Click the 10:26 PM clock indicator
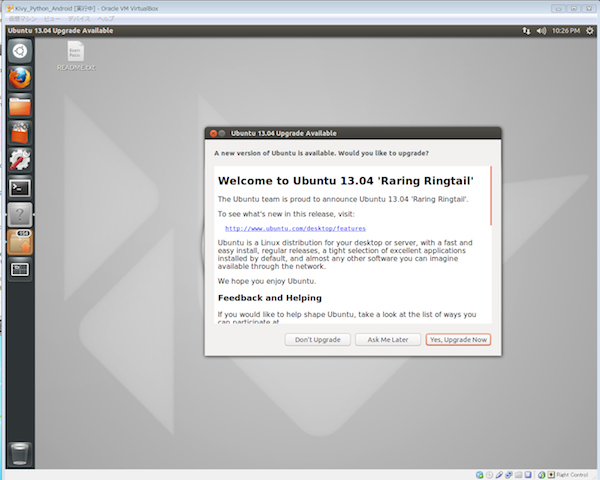Image resolution: width=600 pixels, height=480 pixels. [566, 31]
